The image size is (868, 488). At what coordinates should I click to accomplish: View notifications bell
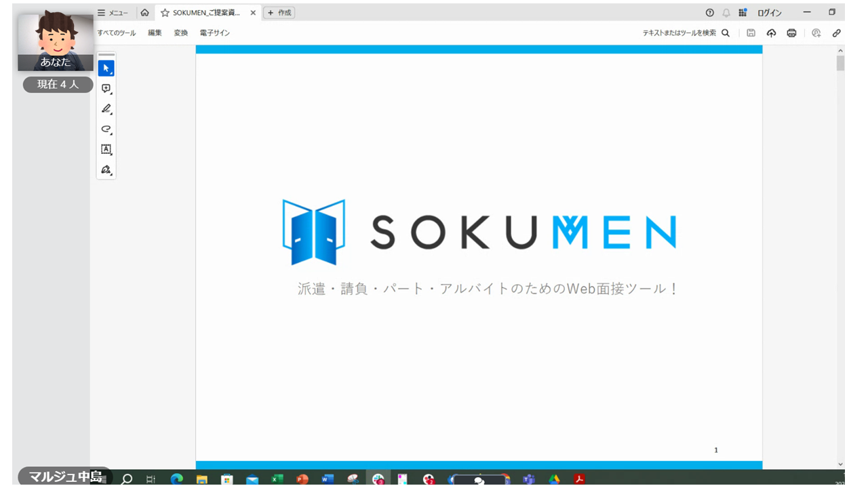pyautogui.click(x=726, y=13)
